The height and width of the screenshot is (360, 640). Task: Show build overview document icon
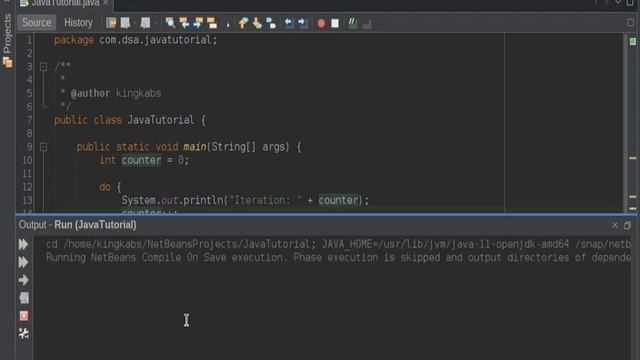(x=24, y=298)
